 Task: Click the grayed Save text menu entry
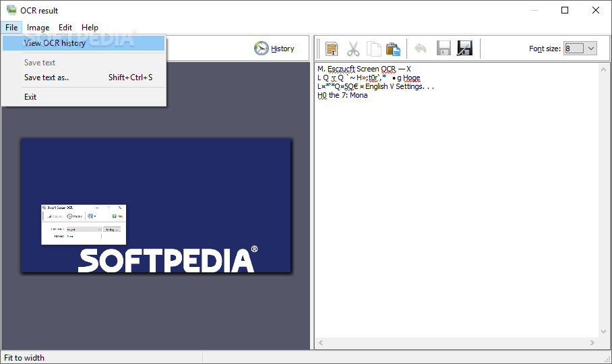pyautogui.click(x=84, y=63)
